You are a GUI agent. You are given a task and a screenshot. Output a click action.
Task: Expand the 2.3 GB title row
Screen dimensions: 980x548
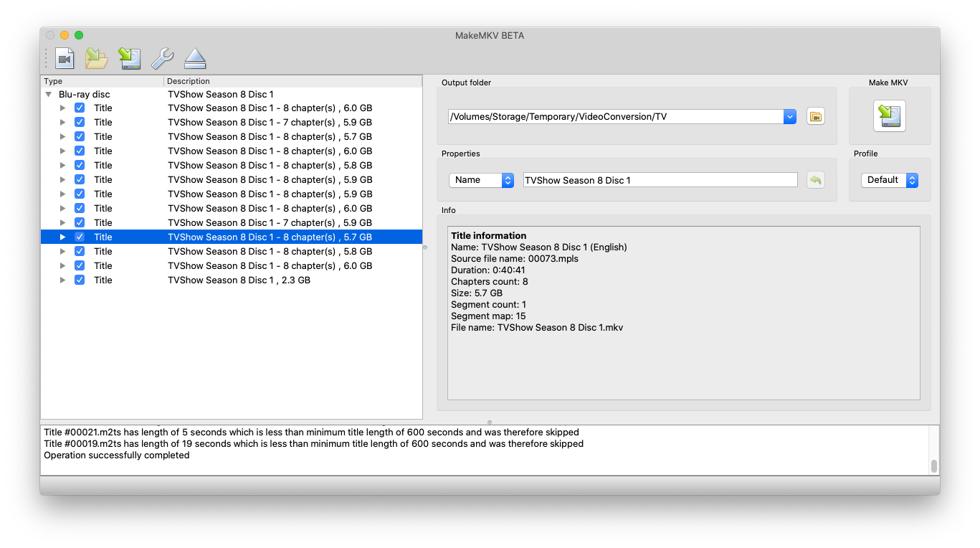tap(63, 280)
